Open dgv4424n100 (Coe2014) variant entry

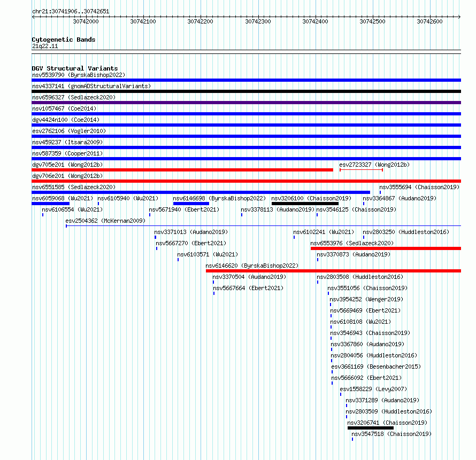pos(66,120)
